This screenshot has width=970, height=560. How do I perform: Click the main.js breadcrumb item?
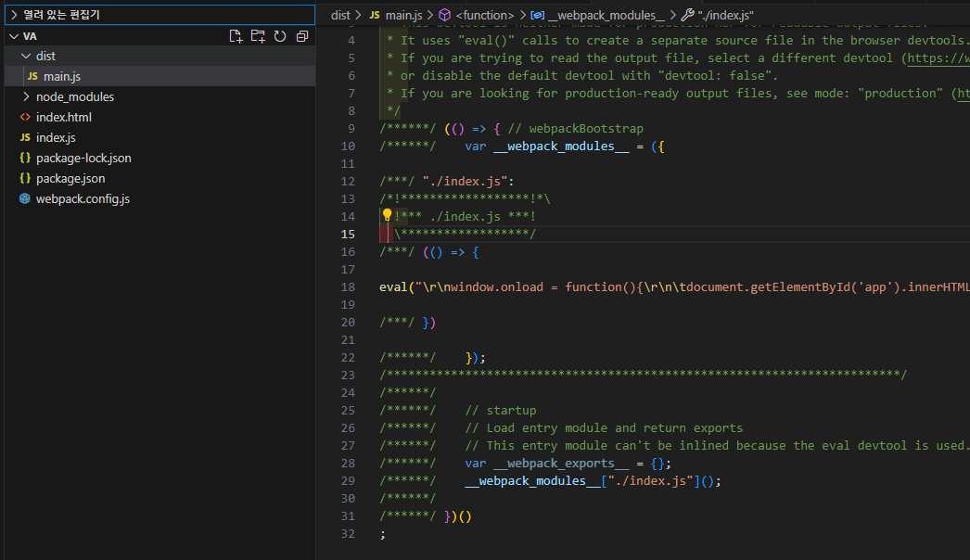[396, 15]
